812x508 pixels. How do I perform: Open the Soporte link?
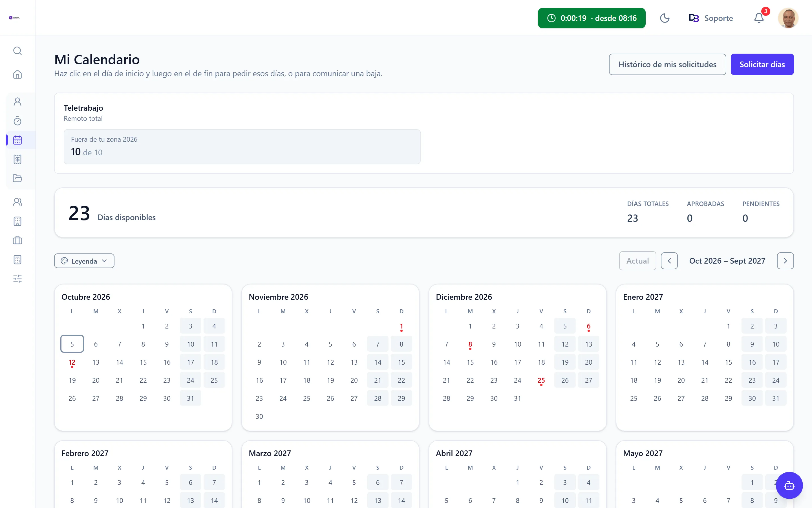(711, 18)
